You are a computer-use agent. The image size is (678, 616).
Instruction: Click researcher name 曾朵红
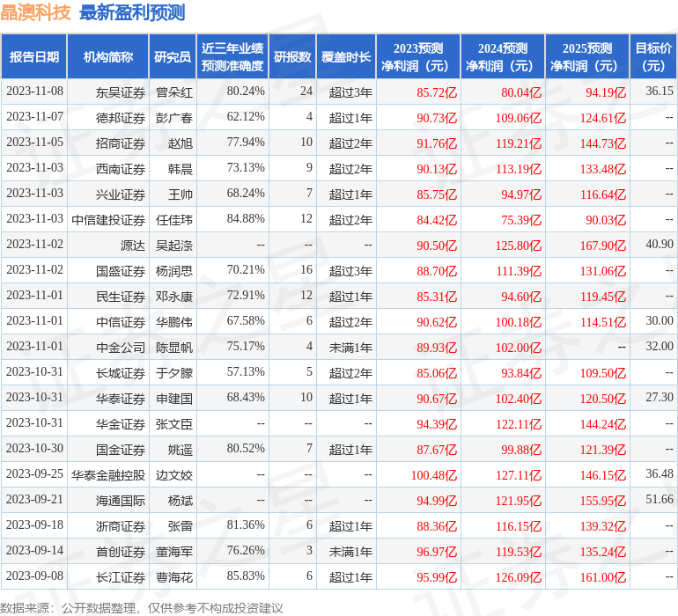coord(173,92)
